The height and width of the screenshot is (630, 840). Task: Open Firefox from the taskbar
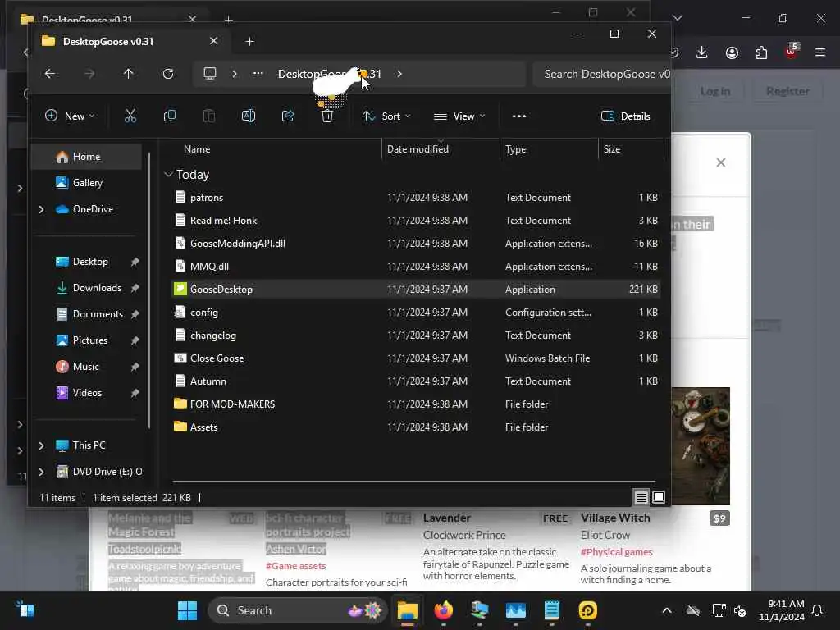(x=444, y=610)
